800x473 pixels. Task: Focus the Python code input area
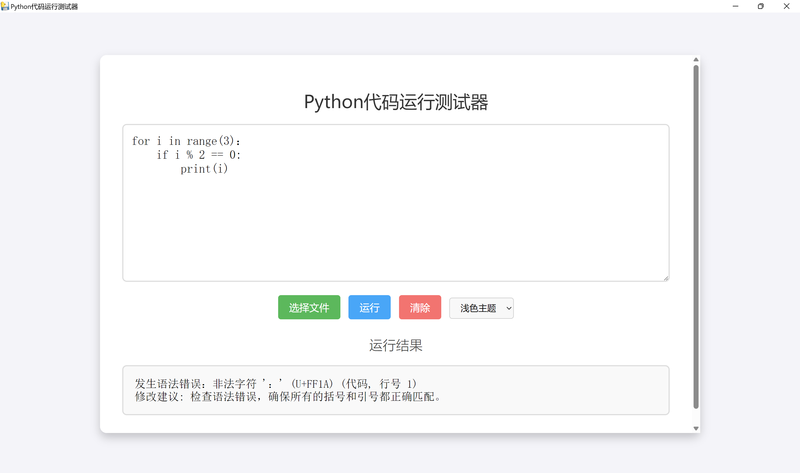pyautogui.click(x=396, y=203)
